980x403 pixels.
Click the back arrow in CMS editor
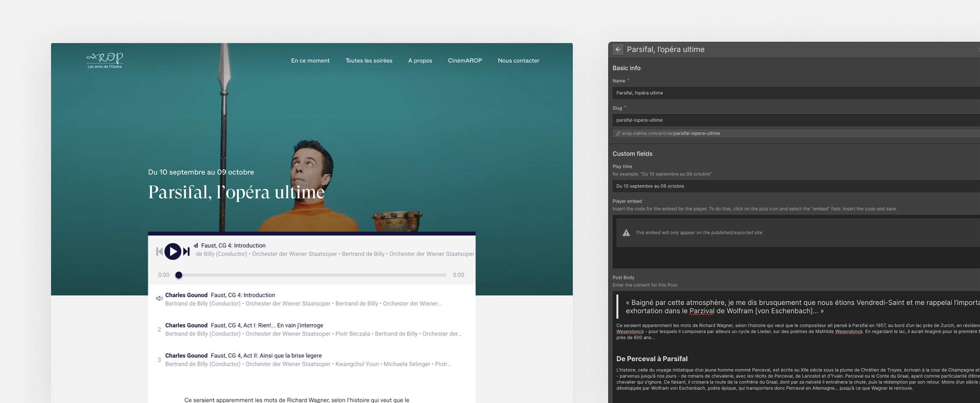pyautogui.click(x=618, y=49)
